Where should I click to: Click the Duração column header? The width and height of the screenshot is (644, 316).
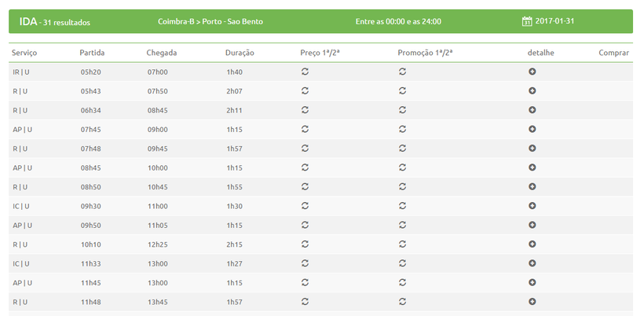pyautogui.click(x=240, y=53)
